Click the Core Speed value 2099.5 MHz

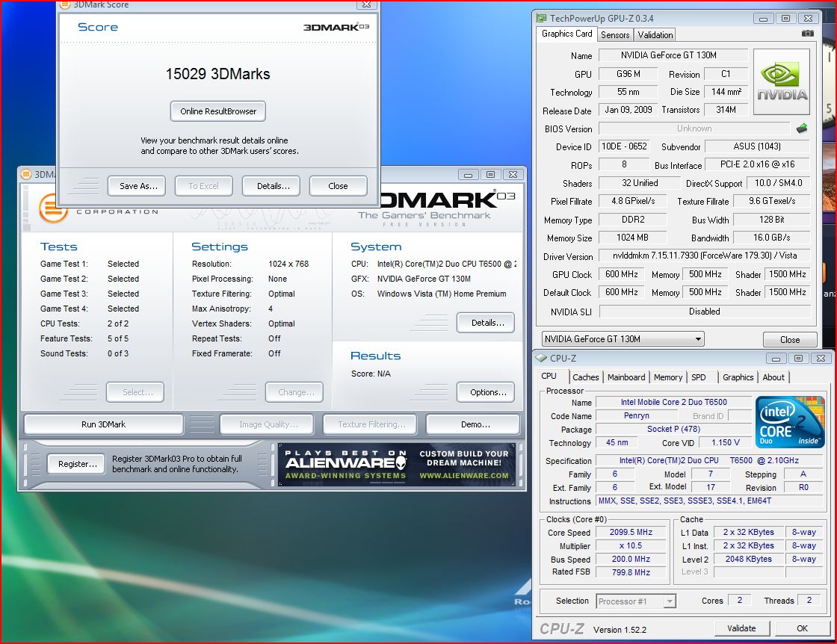[631, 533]
